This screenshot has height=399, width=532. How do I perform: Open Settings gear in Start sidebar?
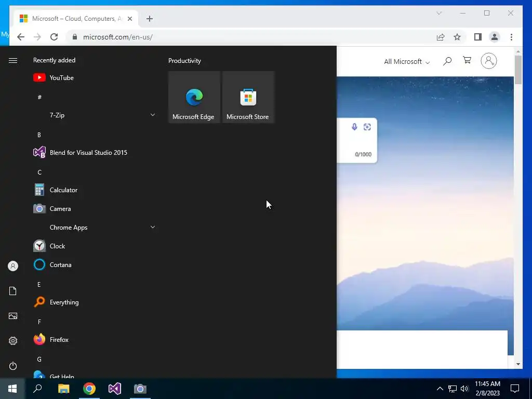click(x=13, y=341)
